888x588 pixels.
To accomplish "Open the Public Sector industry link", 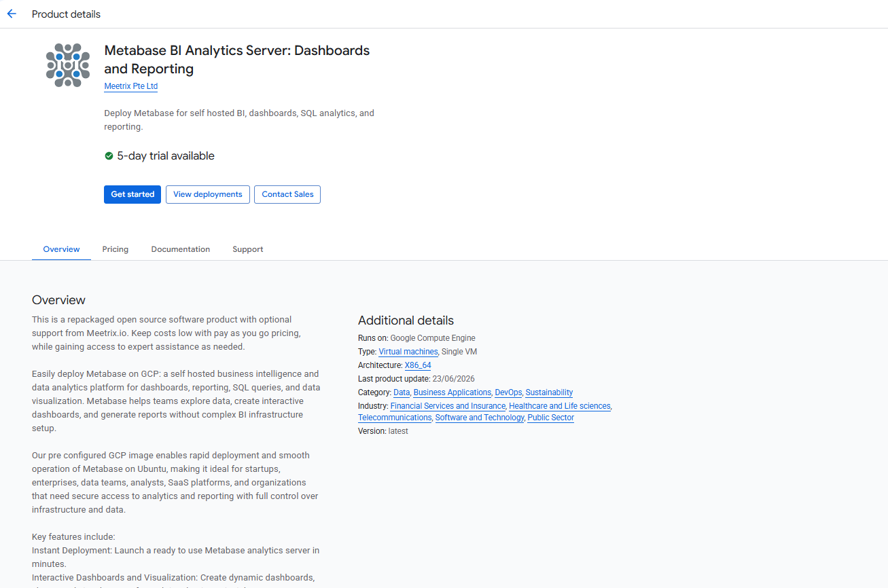I will (551, 418).
